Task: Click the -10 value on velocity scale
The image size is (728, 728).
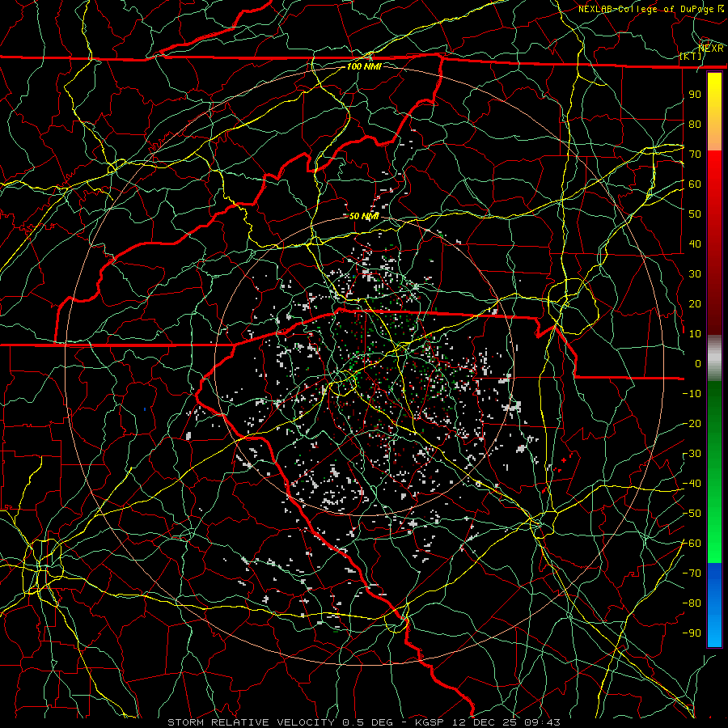Action: 692,394
